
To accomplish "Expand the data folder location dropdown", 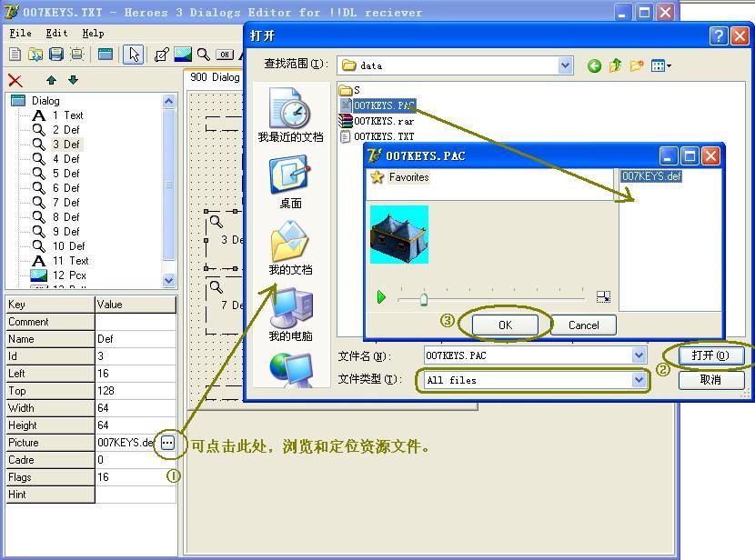I will 565,65.
